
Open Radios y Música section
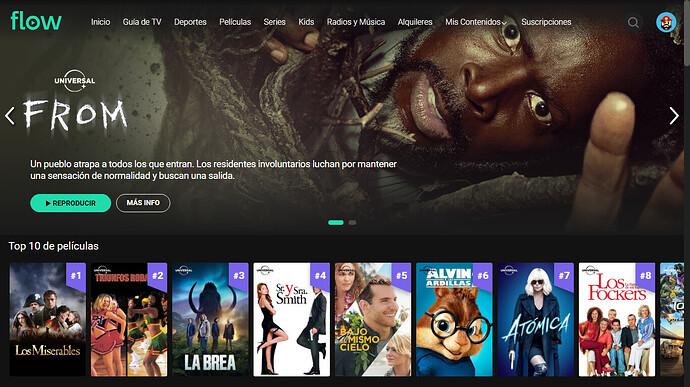[356, 22]
